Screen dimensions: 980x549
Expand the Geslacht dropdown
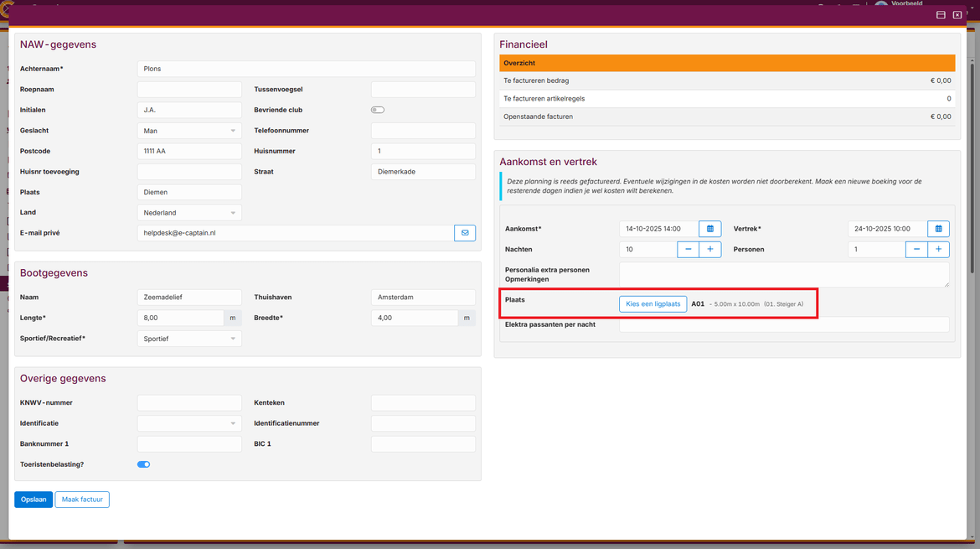pos(189,131)
